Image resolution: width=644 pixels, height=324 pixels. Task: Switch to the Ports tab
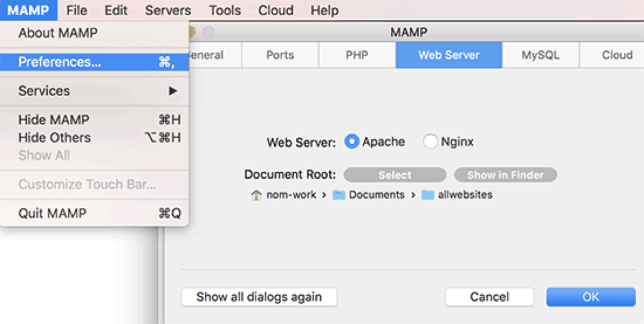(x=280, y=55)
